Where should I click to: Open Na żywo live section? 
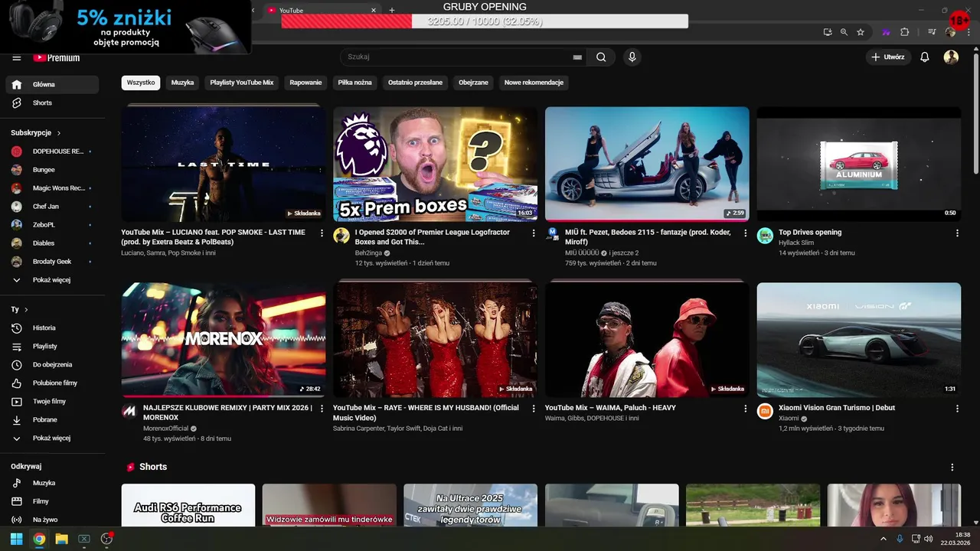pos(52,520)
